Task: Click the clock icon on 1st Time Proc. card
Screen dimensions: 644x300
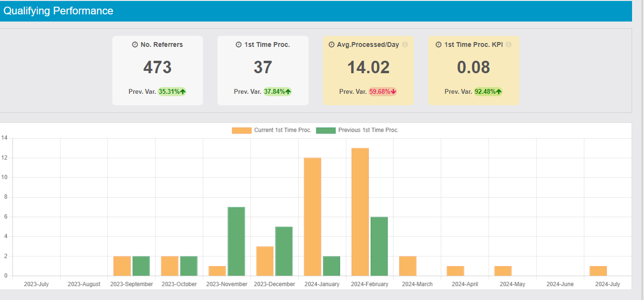Action: pyautogui.click(x=238, y=44)
